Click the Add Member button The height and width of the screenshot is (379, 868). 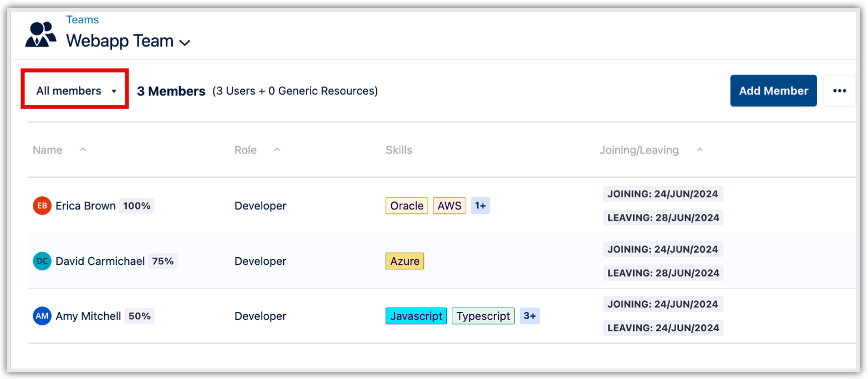click(773, 91)
